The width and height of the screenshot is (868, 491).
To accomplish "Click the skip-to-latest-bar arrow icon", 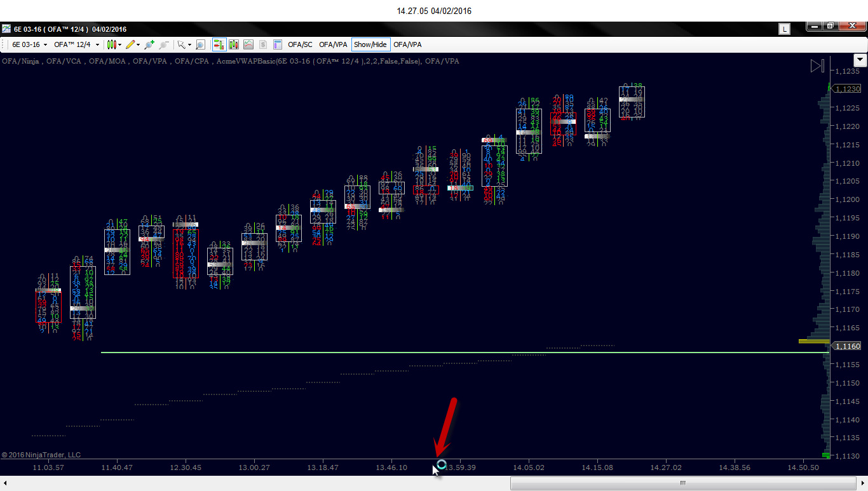I will coord(817,65).
